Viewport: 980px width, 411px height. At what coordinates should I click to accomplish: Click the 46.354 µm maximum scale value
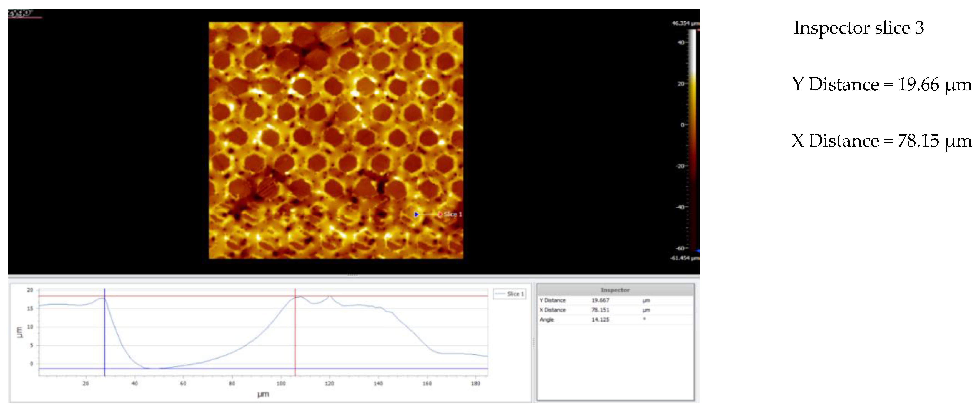[685, 23]
